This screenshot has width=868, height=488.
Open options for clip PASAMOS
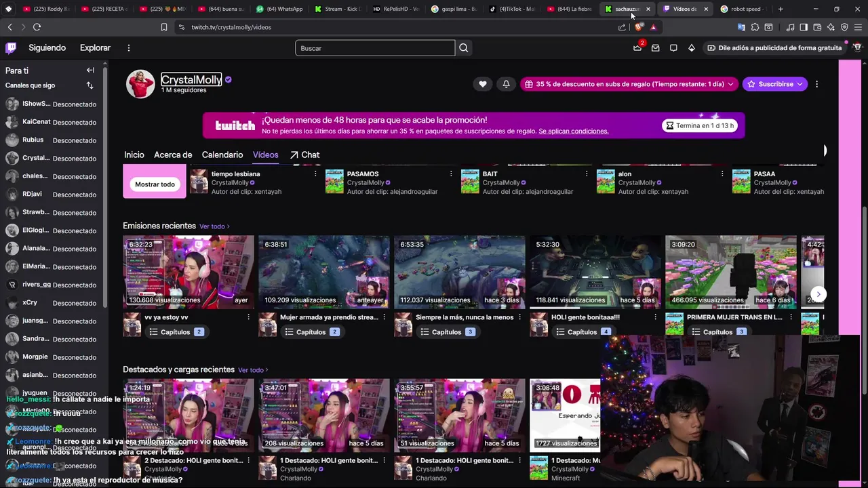451,174
